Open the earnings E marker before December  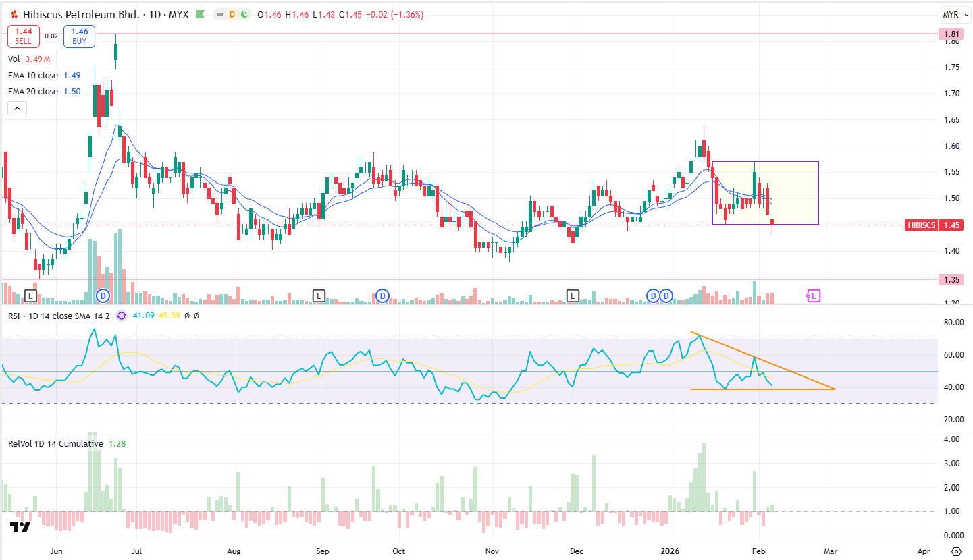pyautogui.click(x=573, y=296)
